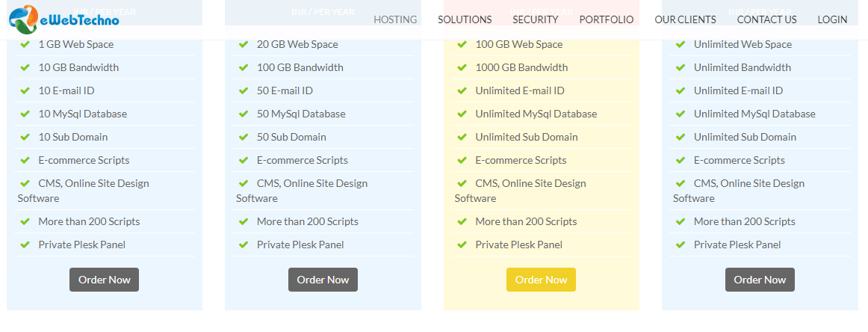This screenshot has width=868, height=332.
Task: Select the text "Unlimited Web Space"
Action: coord(743,44)
